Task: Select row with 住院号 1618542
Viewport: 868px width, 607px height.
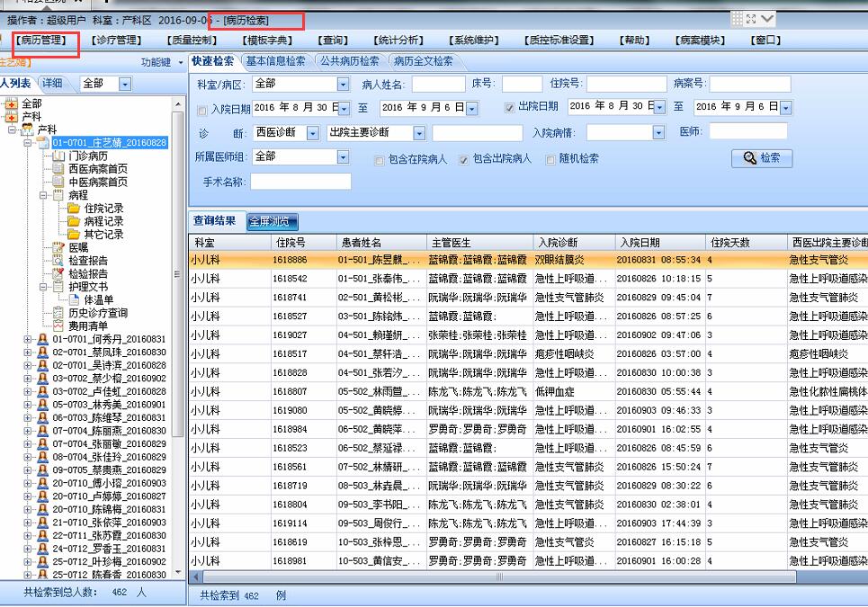Action: pos(528,279)
